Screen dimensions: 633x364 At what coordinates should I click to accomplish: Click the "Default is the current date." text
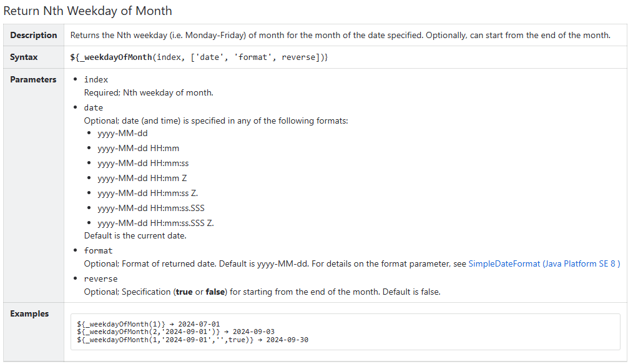(x=135, y=236)
